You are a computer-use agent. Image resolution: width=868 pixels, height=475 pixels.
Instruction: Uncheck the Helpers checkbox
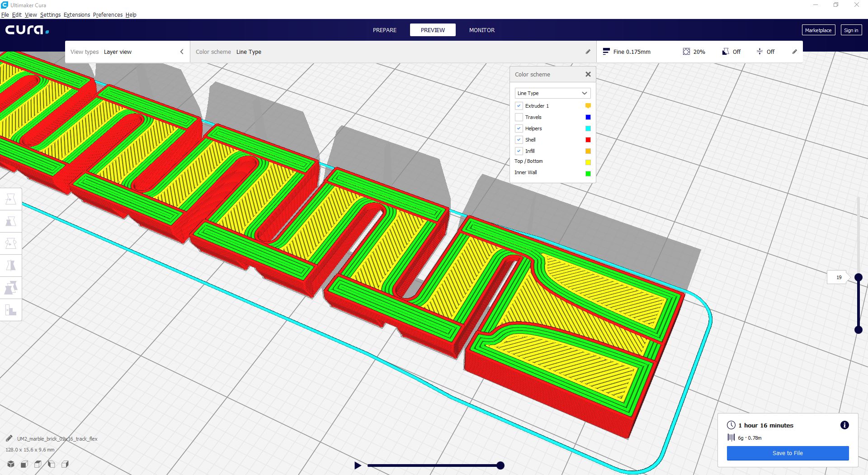519,128
